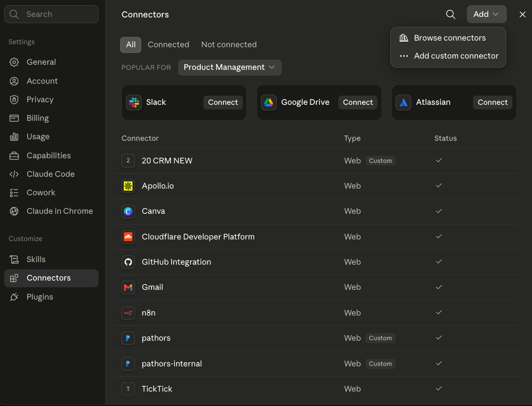
Task: Open the Capabilities settings page
Action: (51, 156)
